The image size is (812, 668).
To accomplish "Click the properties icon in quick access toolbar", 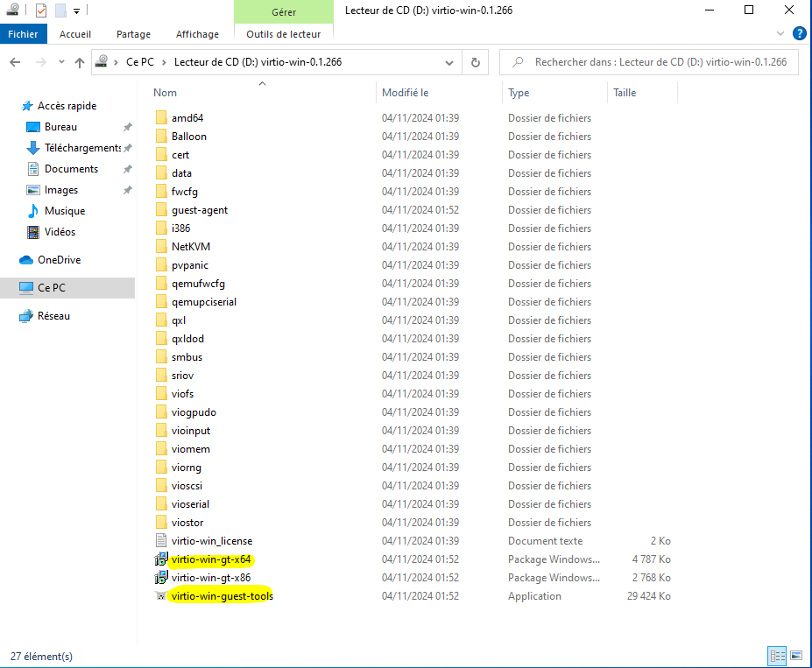I will pyautogui.click(x=41, y=11).
